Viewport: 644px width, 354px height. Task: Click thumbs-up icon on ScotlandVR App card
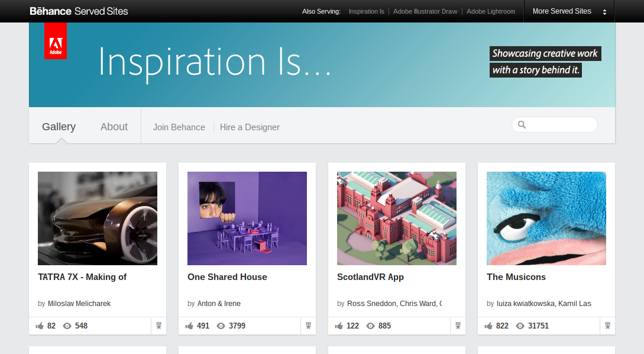click(x=338, y=326)
